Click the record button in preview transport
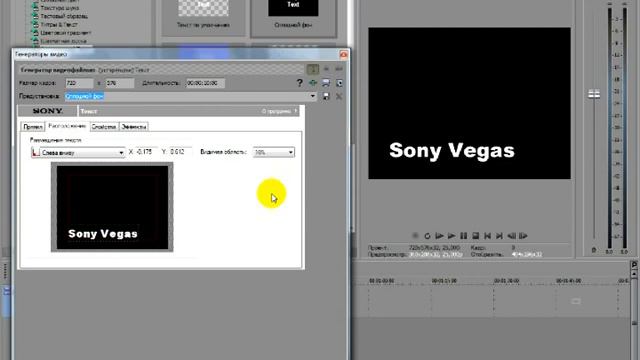Screen dimensions: 640x360 click(x=415, y=236)
